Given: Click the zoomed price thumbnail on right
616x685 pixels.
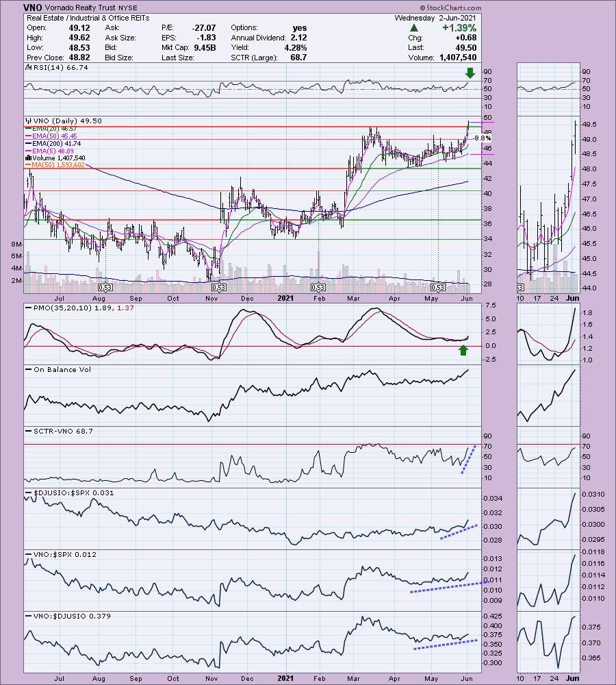Looking at the screenshot, I should tap(548, 204).
